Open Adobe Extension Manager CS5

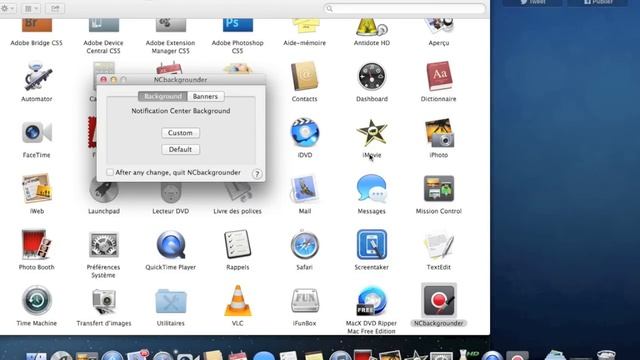click(171, 24)
